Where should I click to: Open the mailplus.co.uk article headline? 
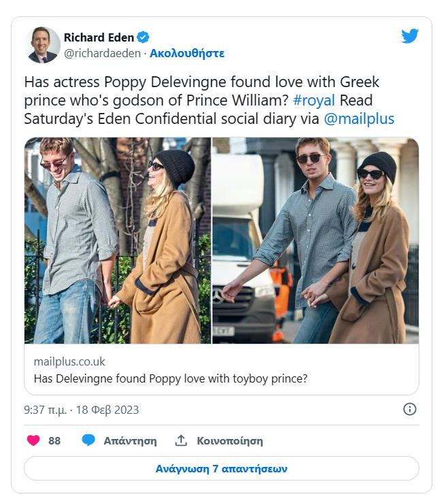click(x=170, y=379)
